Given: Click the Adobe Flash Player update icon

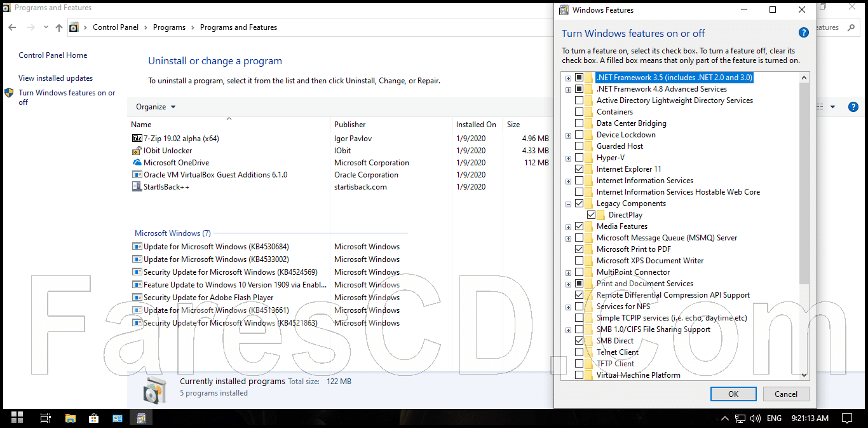Looking at the screenshot, I should point(137,298).
